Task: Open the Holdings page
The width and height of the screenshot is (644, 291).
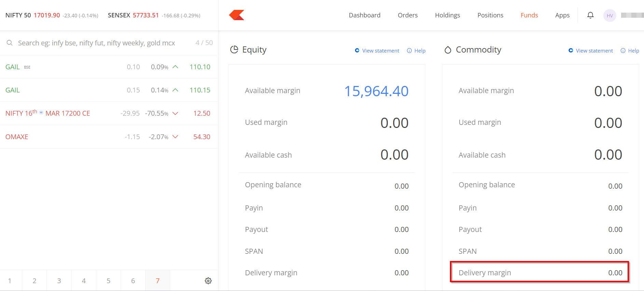Action: coord(447,15)
